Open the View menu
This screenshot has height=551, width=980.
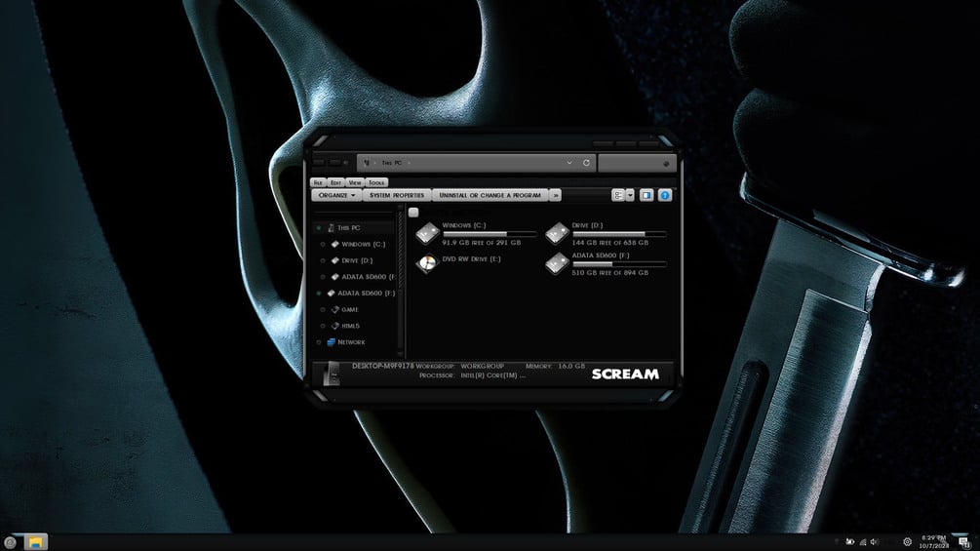[355, 182]
